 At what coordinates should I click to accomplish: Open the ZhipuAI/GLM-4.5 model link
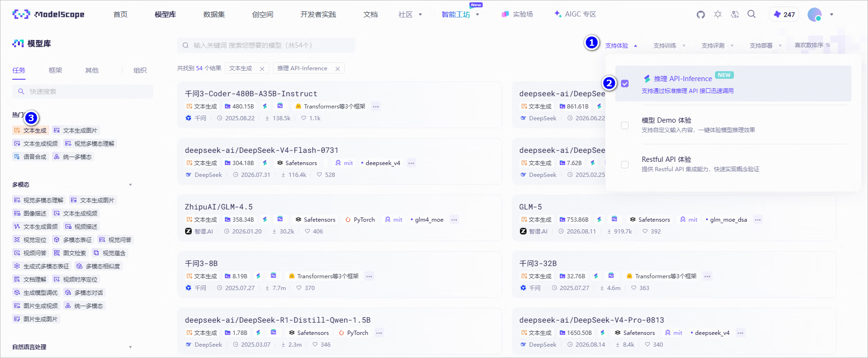(x=219, y=207)
